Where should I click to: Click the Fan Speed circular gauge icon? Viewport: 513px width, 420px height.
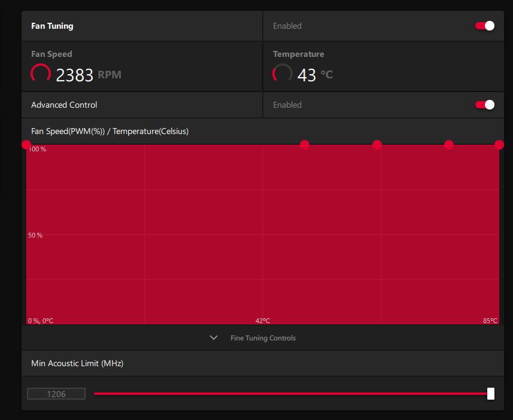[x=41, y=74]
